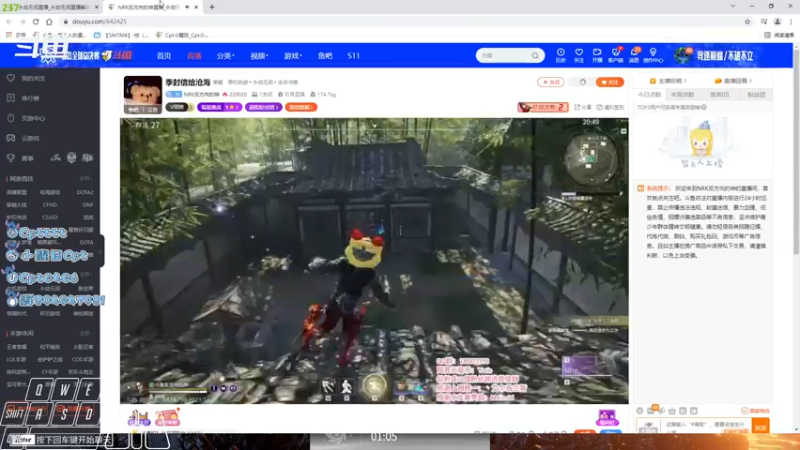The image size is (800, 450).
Task: Open DOTA2 category in sidebar
Action: (85, 192)
